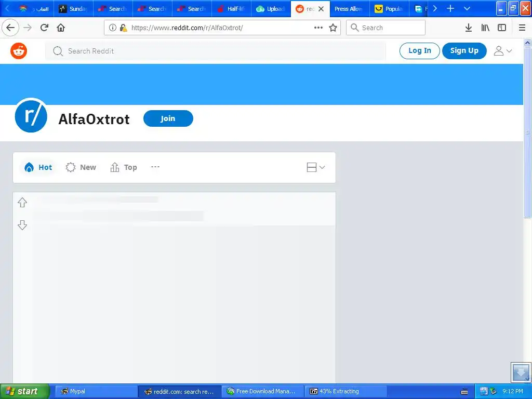Sort posts by New
This screenshot has height=399, width=532.
click(x=81, y=167)
